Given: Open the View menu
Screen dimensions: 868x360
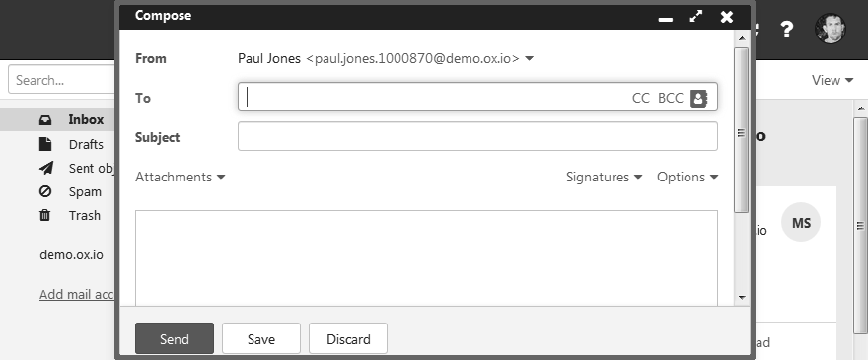Looking at the screenshot, I should point(832,80).
